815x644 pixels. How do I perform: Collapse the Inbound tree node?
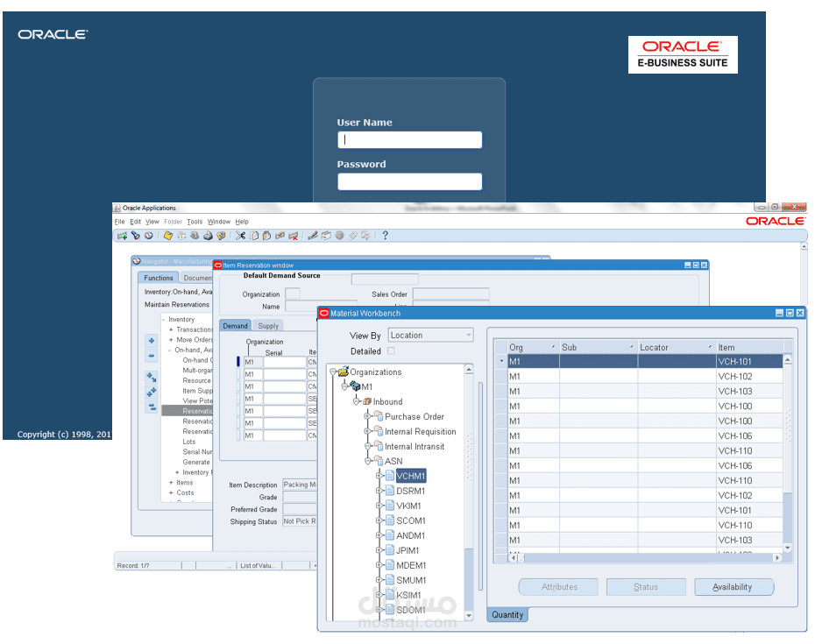pos(357,402)
